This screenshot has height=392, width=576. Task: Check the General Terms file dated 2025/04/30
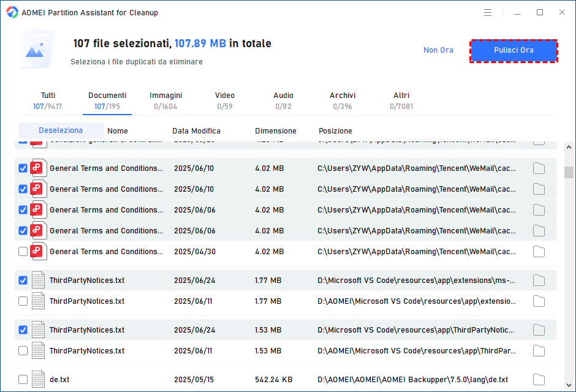[x=23, y=252]
